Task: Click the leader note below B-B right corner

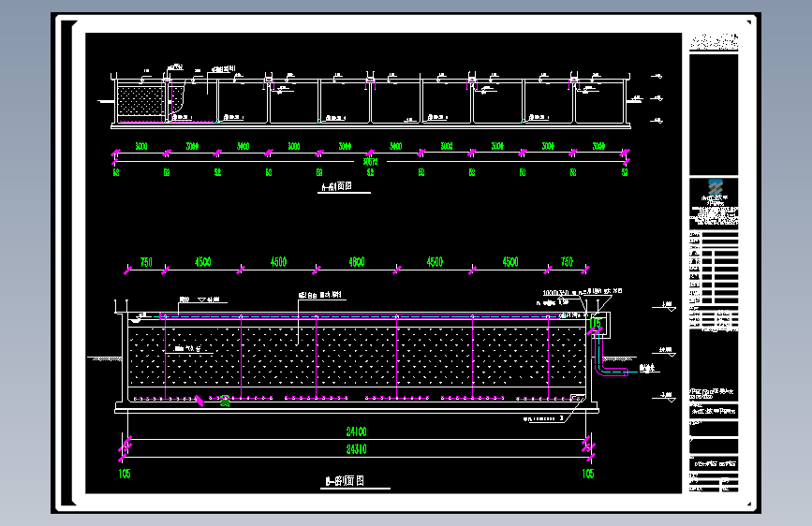Action: tap(542, 418)
